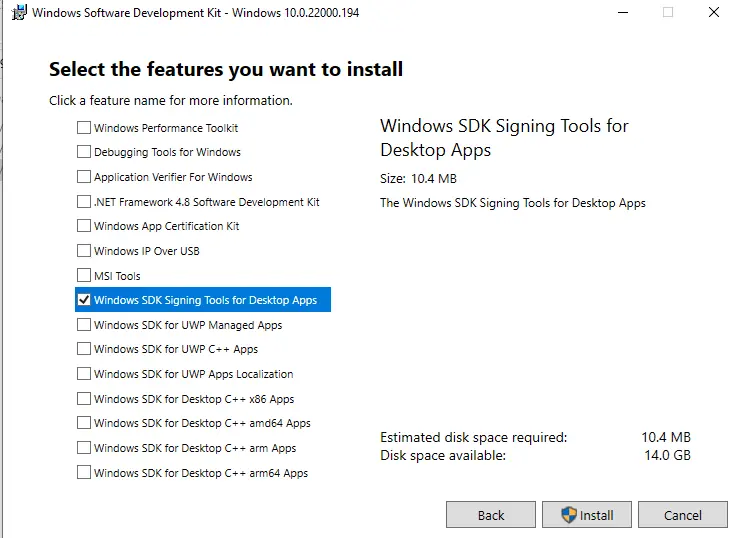The image size is (731, 538).
Task: Tick the MSI Tools checkbox
Action: click(x=84, y=276)
